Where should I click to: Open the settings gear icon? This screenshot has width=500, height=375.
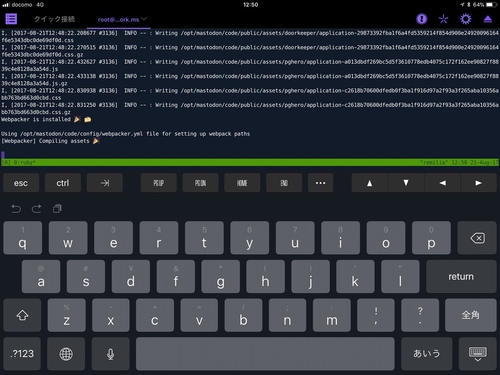pos(466,19)
